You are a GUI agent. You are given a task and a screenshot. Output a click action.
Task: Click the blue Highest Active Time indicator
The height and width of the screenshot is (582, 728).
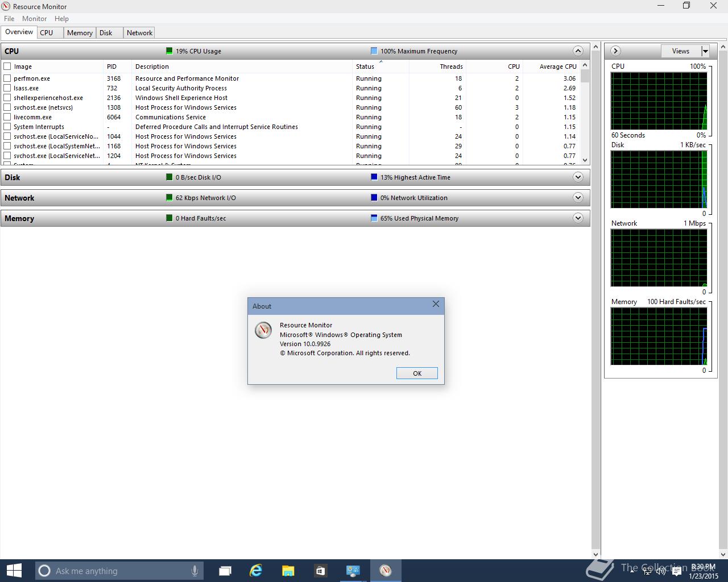click(374, 177)
